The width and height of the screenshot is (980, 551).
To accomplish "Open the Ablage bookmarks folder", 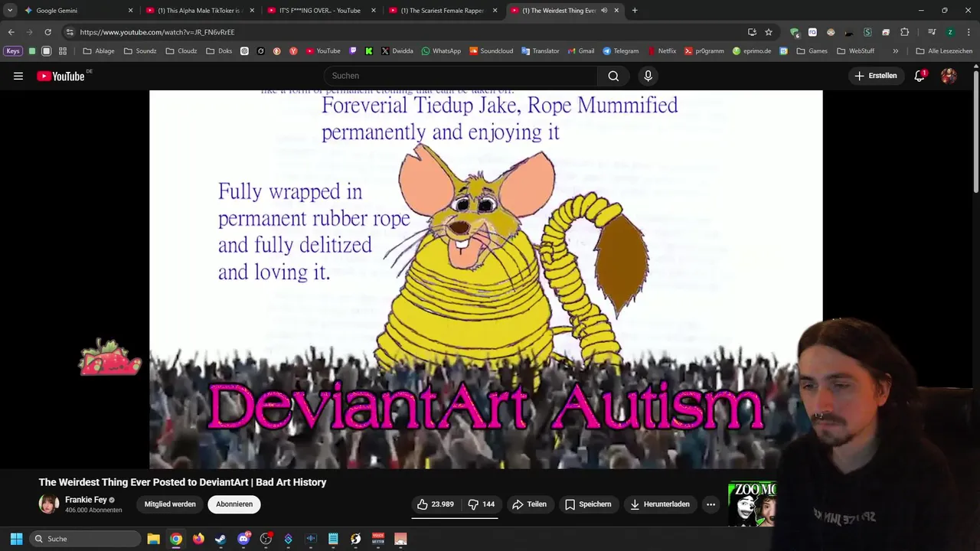I will pyautogui.click(x=99, y=51).
